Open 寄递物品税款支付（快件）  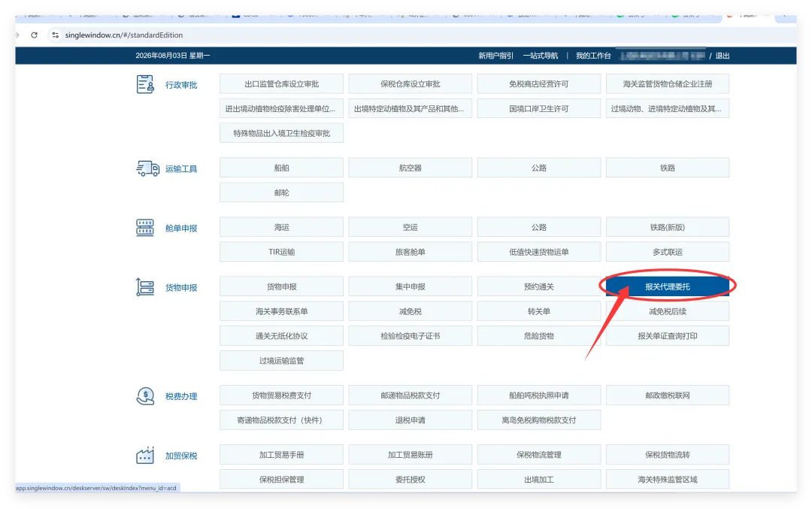coord(281,420)
